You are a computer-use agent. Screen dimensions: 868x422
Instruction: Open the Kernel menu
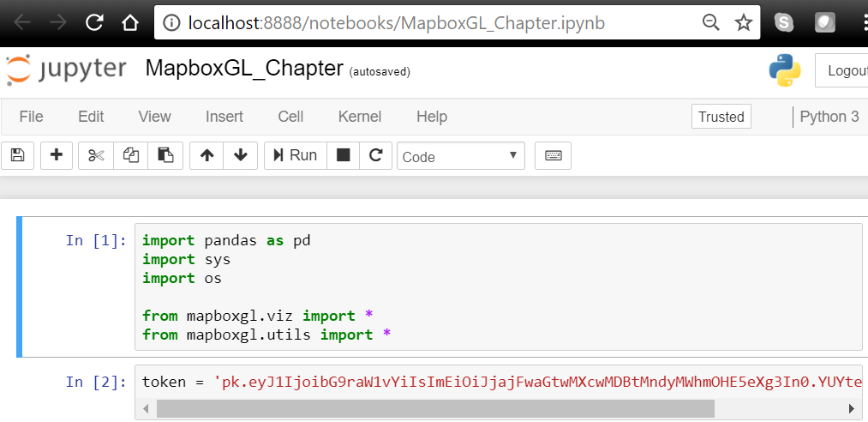coord(360,117)
